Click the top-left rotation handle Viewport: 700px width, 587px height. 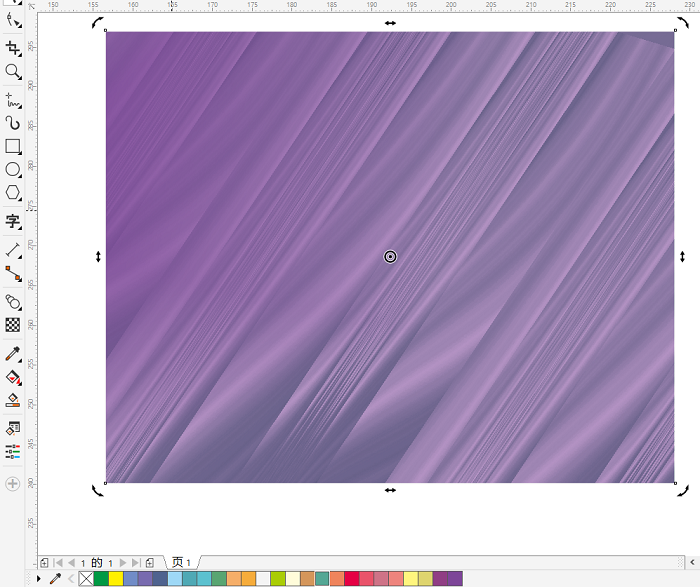click(x=97, y=23)
